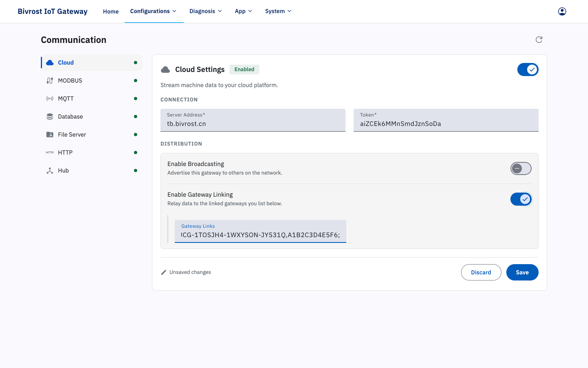The width and height of the screenshot is (588, 368).
Task: Click the Communication page heading
Action: tap(73, 40)
